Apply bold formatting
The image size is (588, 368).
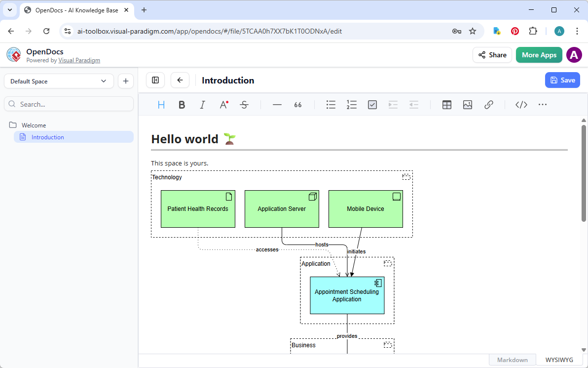point(182,104)
